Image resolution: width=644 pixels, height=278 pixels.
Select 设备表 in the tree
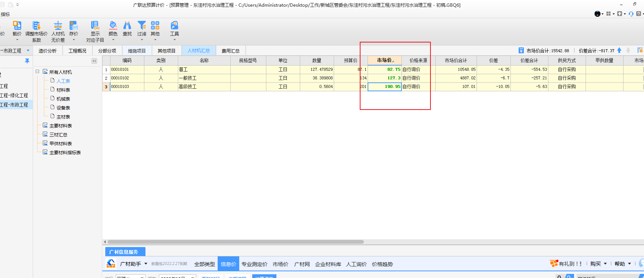pyautogui.click(x=63, y=108)
